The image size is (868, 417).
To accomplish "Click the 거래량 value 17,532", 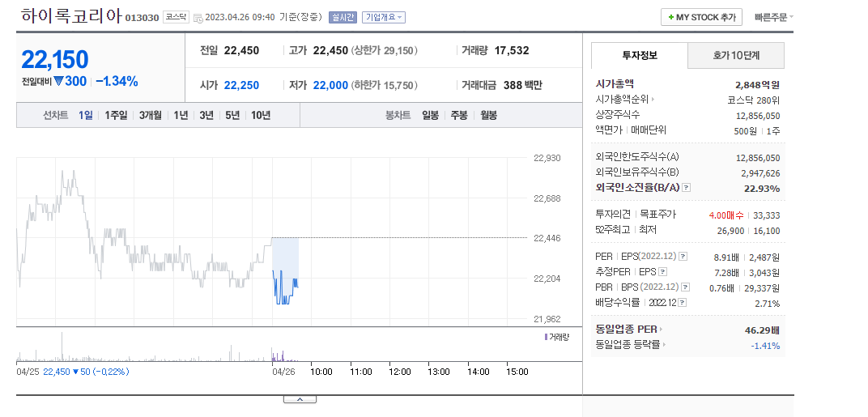I will tap(512, 51).
